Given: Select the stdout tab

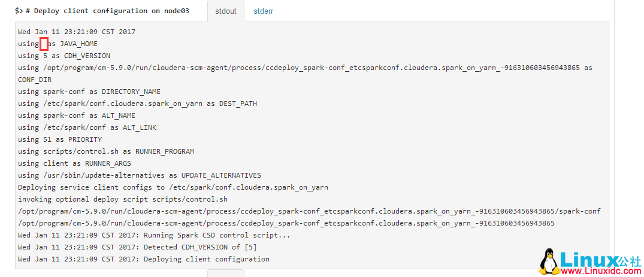Looking at the screenshot, I should (225, 11).
